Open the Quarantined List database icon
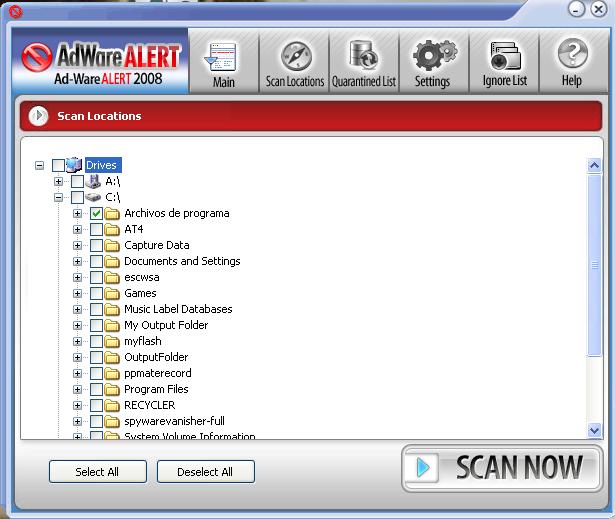This screenshot has height=519, width=615. tap(363, 54)
